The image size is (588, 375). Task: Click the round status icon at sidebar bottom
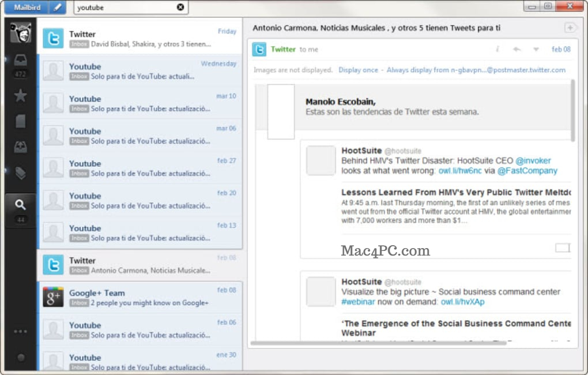[x=21, y=357]
